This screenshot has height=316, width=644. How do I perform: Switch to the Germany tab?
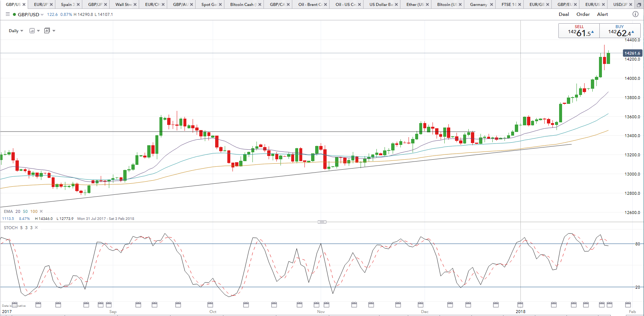point(479,4)
